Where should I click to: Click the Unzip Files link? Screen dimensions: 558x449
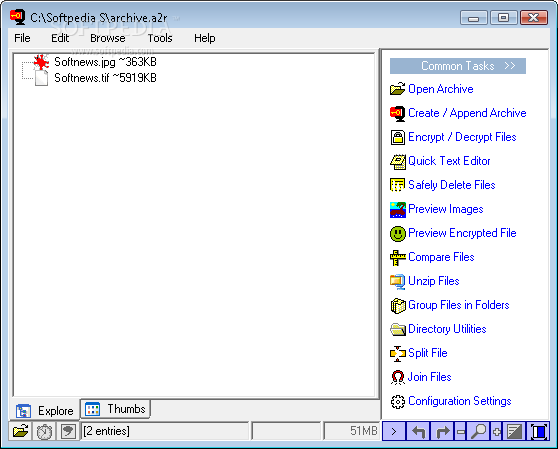433,281
